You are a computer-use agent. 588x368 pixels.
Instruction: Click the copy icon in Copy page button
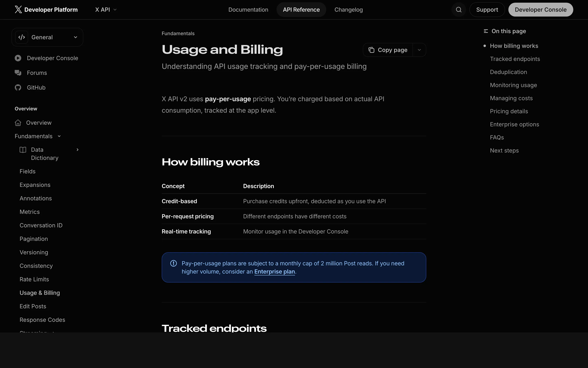click(371, 50)
